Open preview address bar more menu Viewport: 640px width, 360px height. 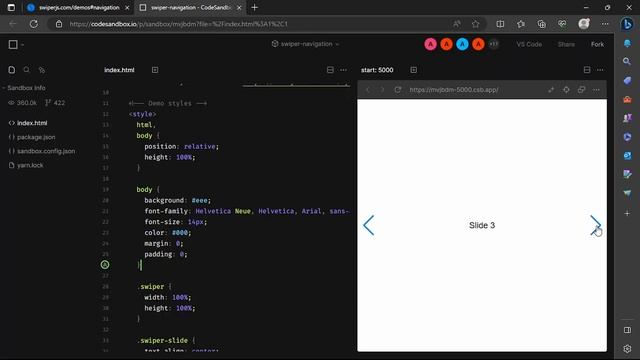tap(596, 89)
